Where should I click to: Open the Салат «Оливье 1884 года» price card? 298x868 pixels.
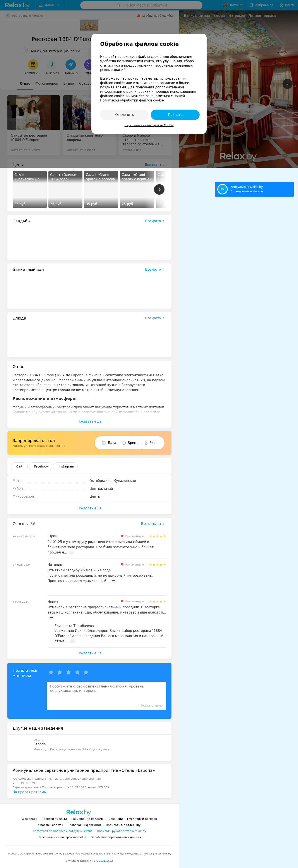65,189
